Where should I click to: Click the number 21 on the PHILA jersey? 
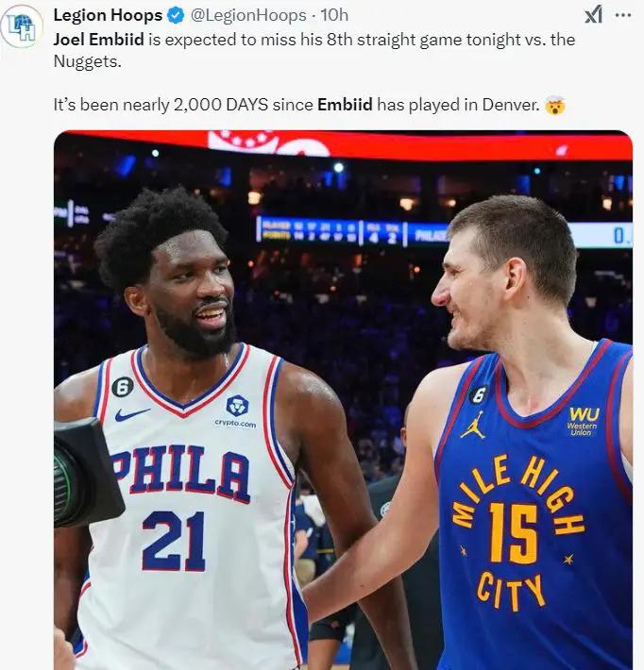(174, 540)
